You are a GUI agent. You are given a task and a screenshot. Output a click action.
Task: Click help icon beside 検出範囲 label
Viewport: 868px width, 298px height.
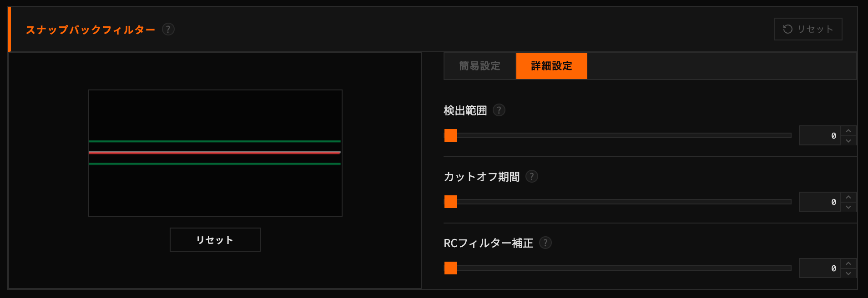pos(499,110)
